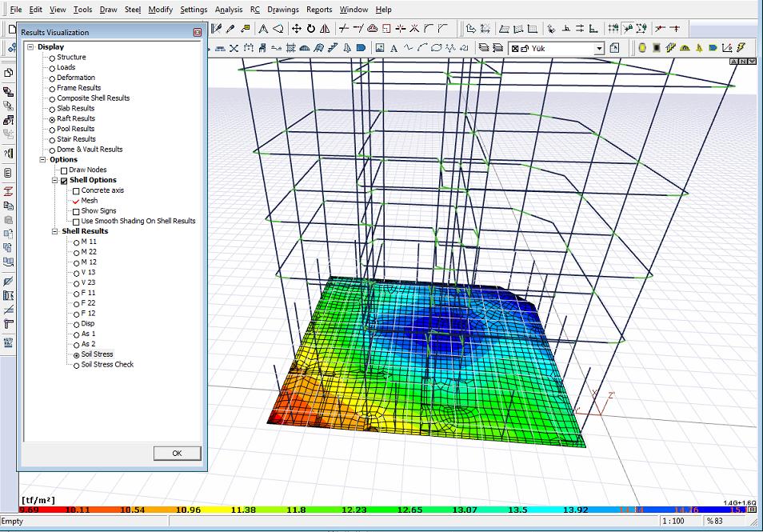Enable Use Smooth Shading On Shell Results
This screenshot has width=763, height=532.
click(76, 222)
